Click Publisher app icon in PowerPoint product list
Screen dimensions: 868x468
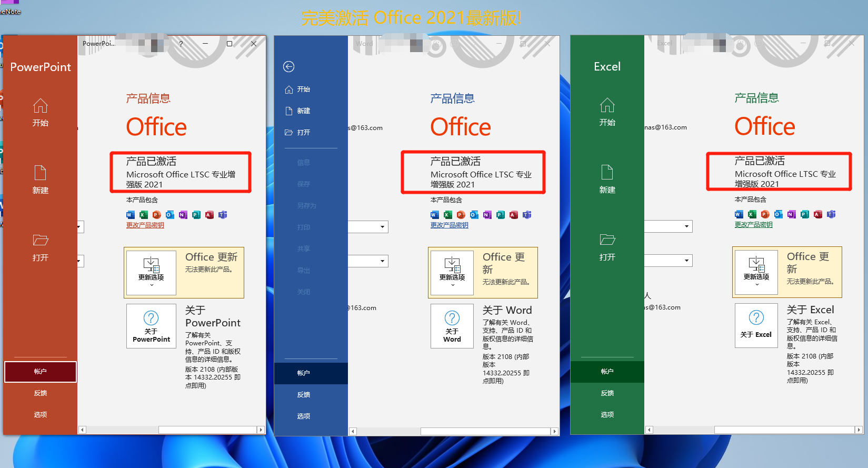[x=196, y=215]
